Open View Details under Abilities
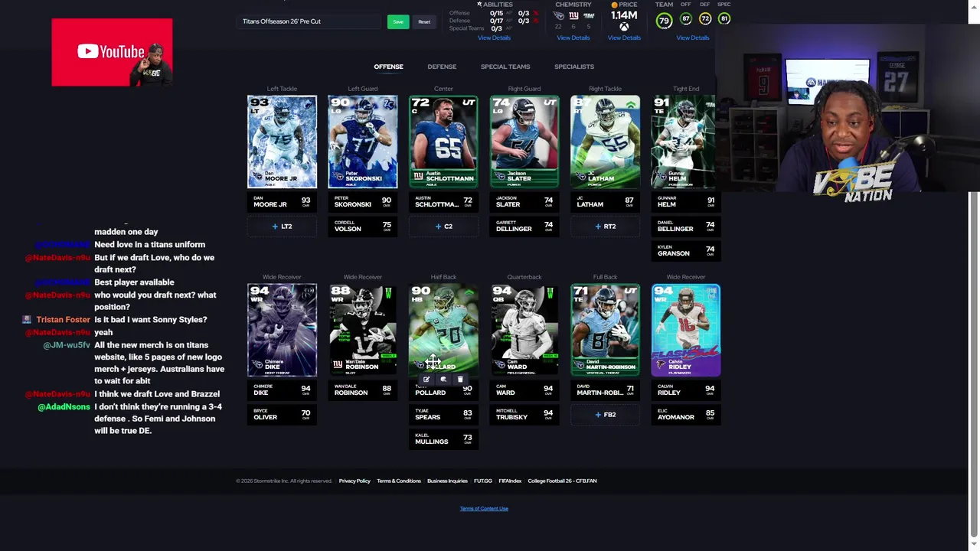This screenshot has width=980, height=551. [x=494, y=37]
